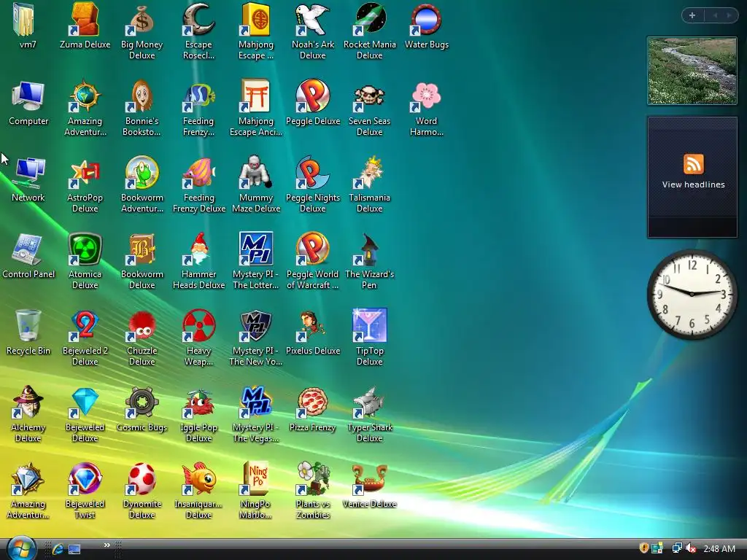Screen dimensions: 747x560
Task: Select the Peggle Nights Deluxe icon
Action: 312,172
